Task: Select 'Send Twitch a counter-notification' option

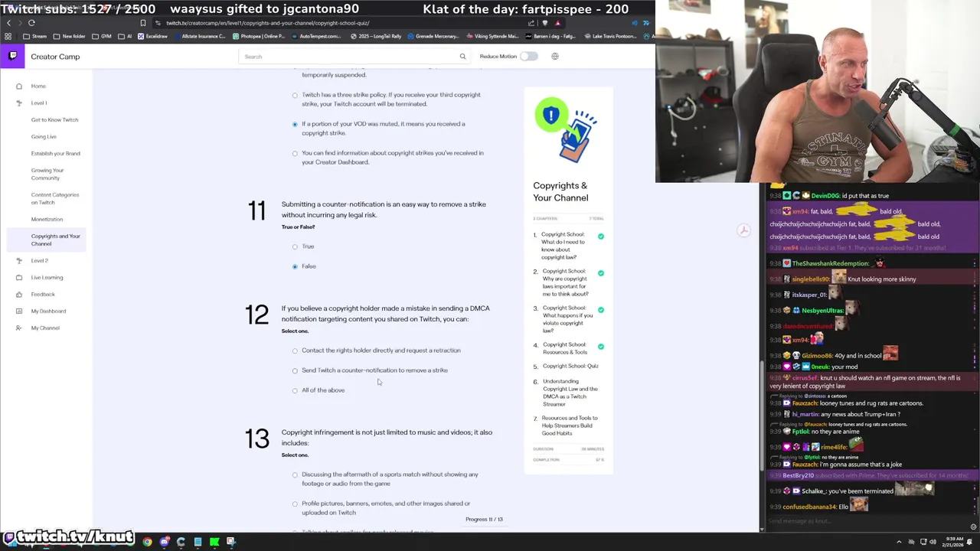Action: pos(295,370)
